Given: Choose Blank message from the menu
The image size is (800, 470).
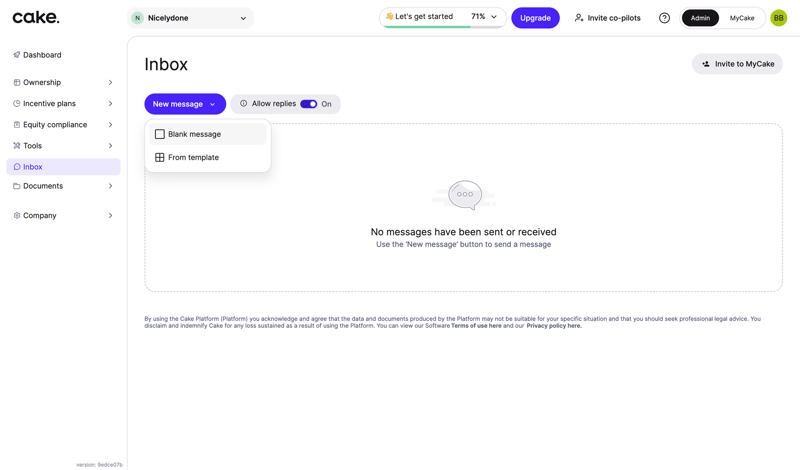Looking at the screenshot, I should pyautogui.click(x=194, y=134).
